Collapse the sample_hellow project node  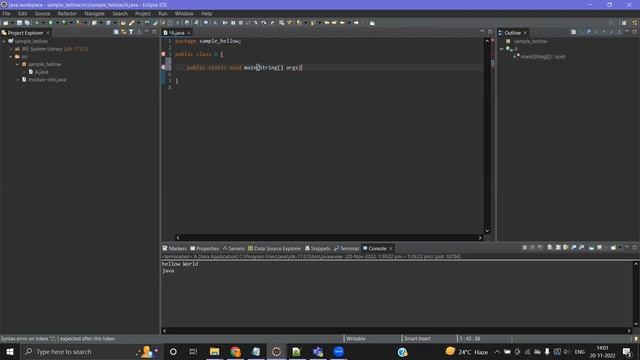(4, 41)
